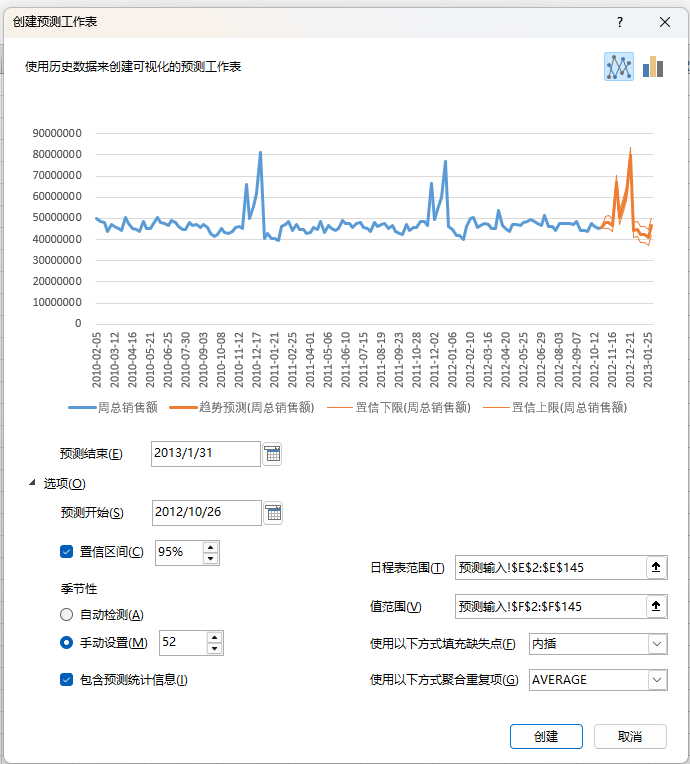Click the 预测结束 date field
The image size is (690, 764).
206,454
